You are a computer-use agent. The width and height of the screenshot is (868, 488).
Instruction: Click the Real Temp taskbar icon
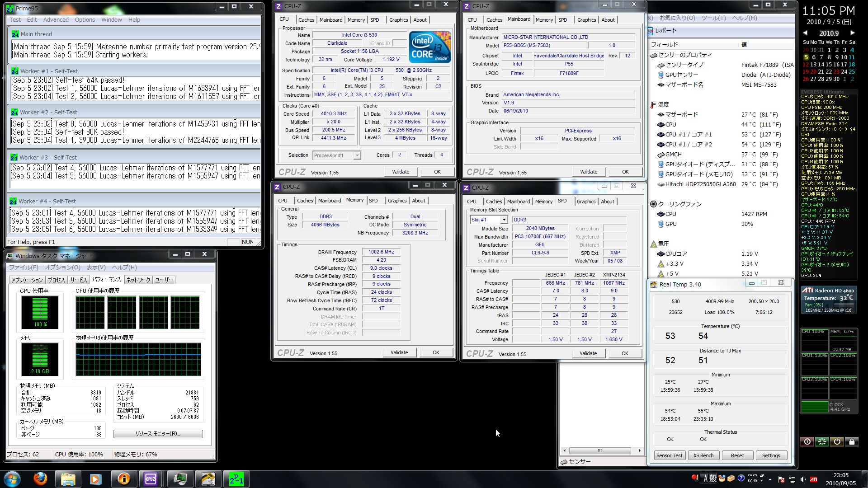(x=208, y=479)
